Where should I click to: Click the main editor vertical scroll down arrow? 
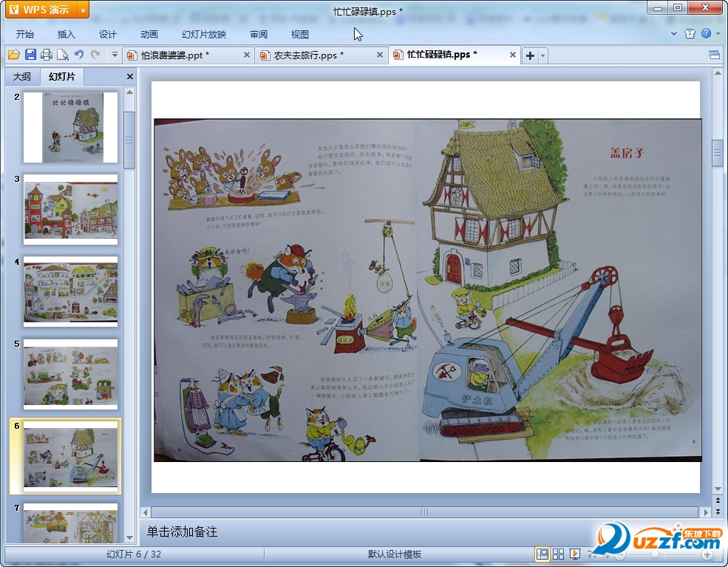[x=718, y=489]
